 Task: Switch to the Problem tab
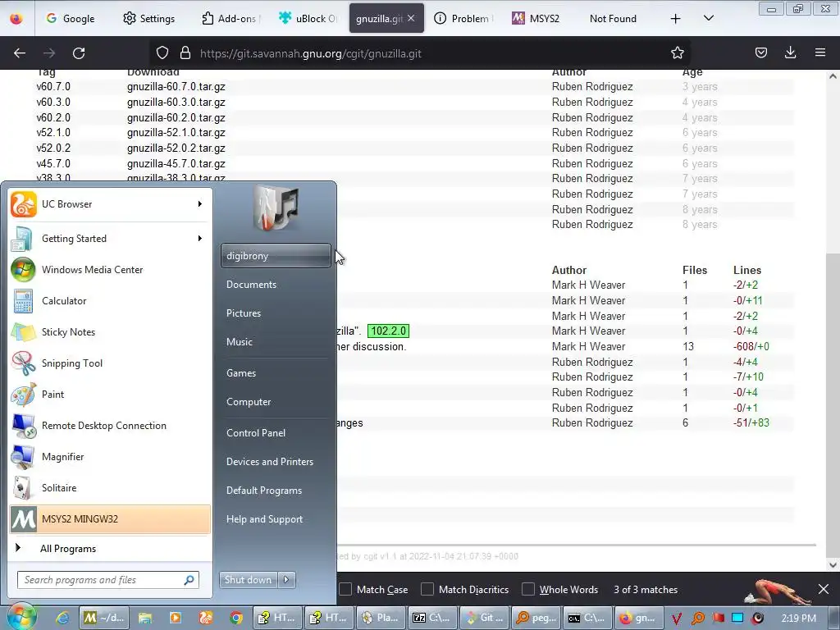coord(462,19)
